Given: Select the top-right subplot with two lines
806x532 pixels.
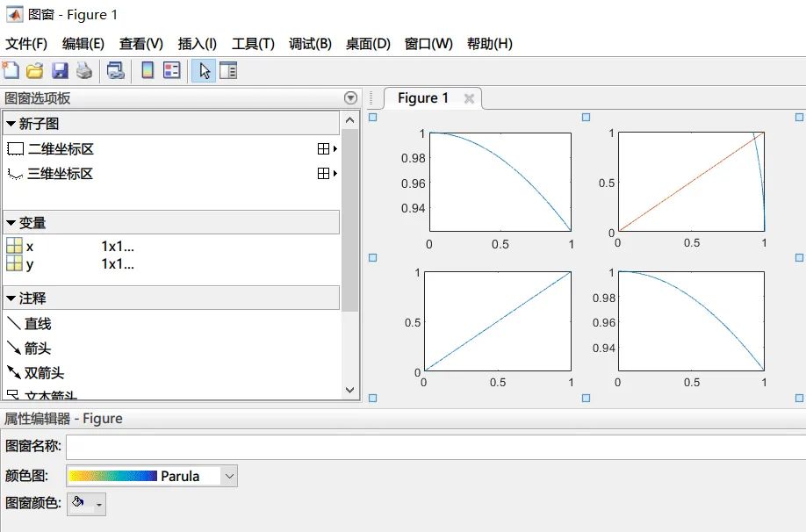Looking at the screenshot, I should [691, 182].
